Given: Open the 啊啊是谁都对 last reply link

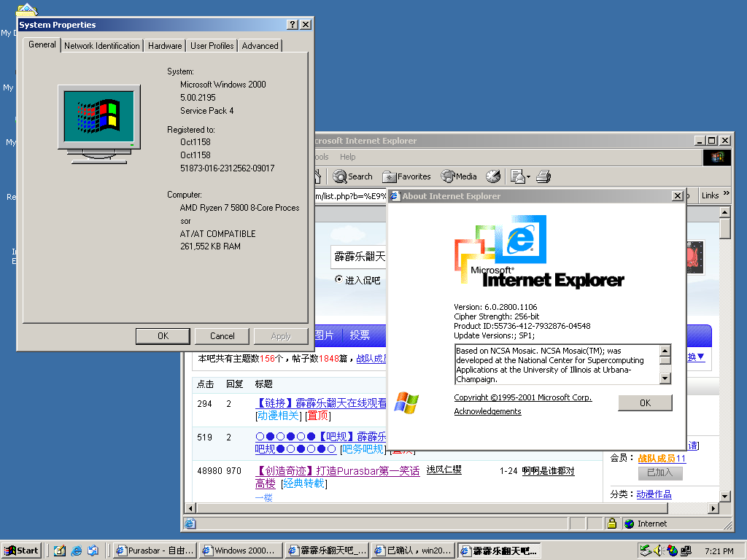Looking at the screenshot, I should (x=549, y=471).
